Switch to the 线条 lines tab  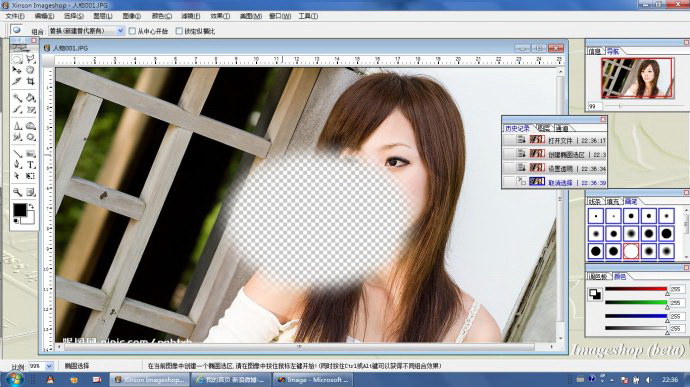pos(595,201)
